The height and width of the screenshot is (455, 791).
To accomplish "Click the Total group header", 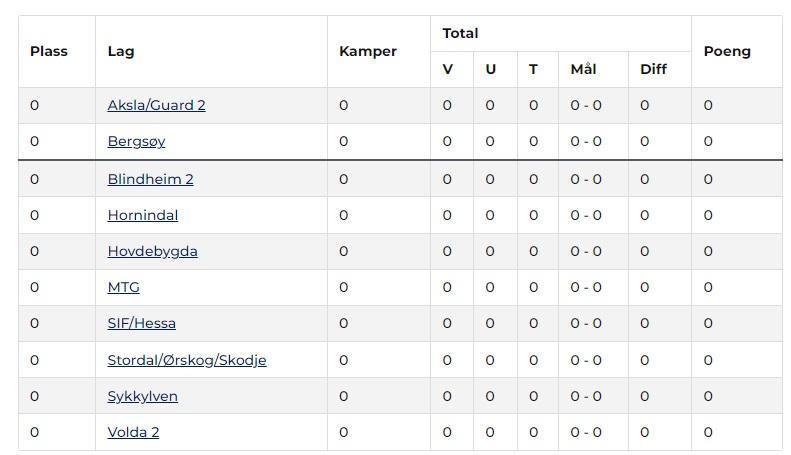I will 461,33.
